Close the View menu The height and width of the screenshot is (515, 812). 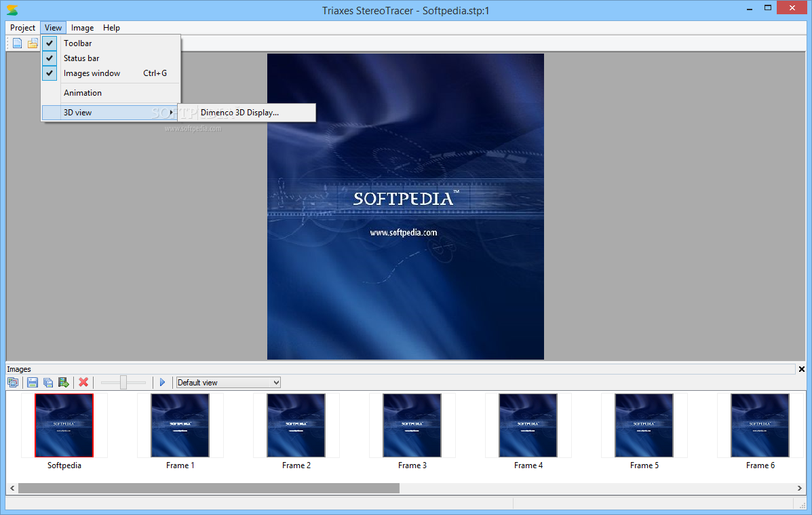point(53,28)
